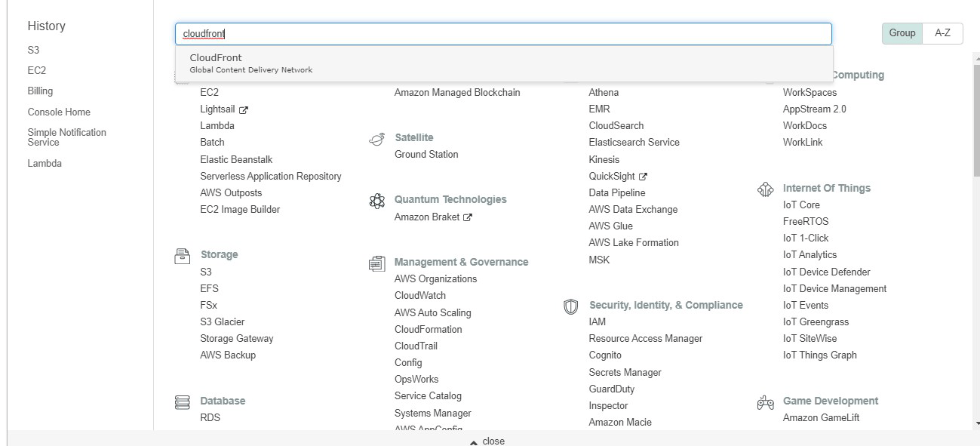
Task: Open Lambda from History list
Action: click(x=45, y=164)
